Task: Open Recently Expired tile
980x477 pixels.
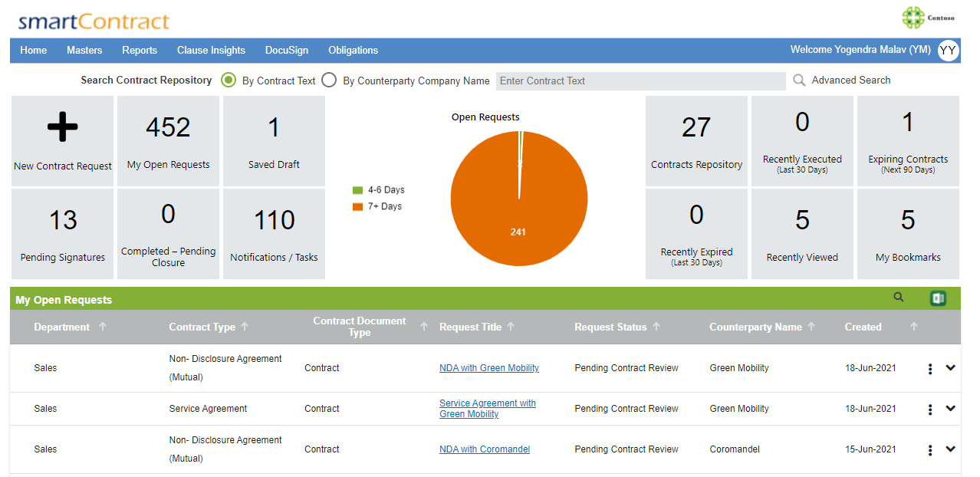Action: coord(696,234)
